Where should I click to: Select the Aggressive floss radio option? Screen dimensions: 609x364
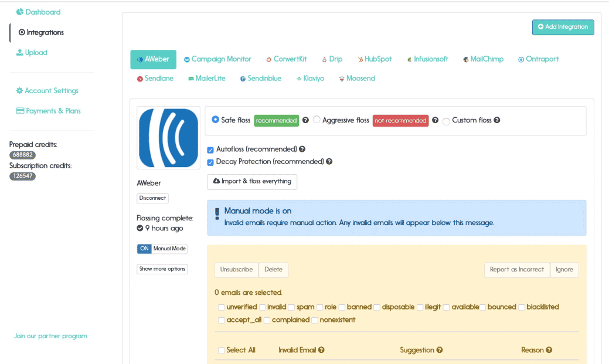(317, 120)
